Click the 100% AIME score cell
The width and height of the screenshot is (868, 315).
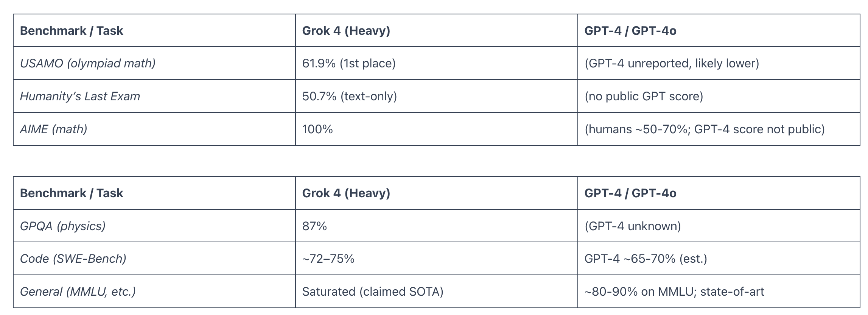(x=437, y=129)
